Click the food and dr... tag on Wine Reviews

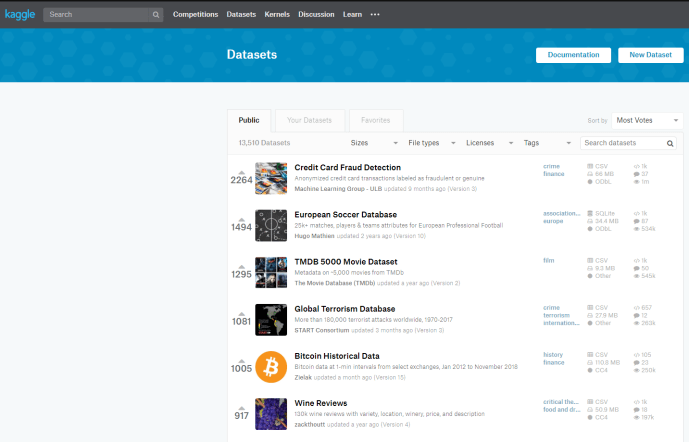(x=562, y=409)
